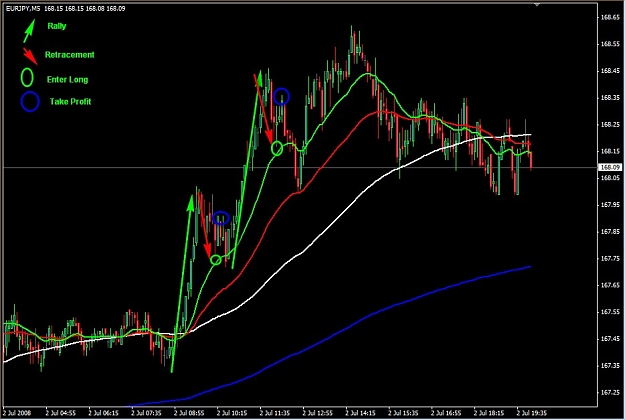625x420 pixels.
Task: Click the chart shift triangle marker at top
Action: coord(537,4)
